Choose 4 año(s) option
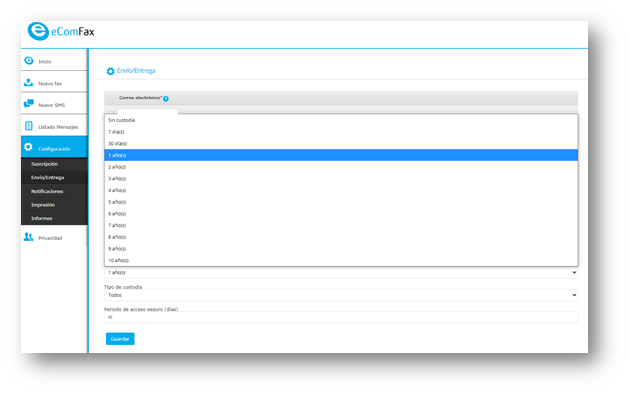 [341, 190]
